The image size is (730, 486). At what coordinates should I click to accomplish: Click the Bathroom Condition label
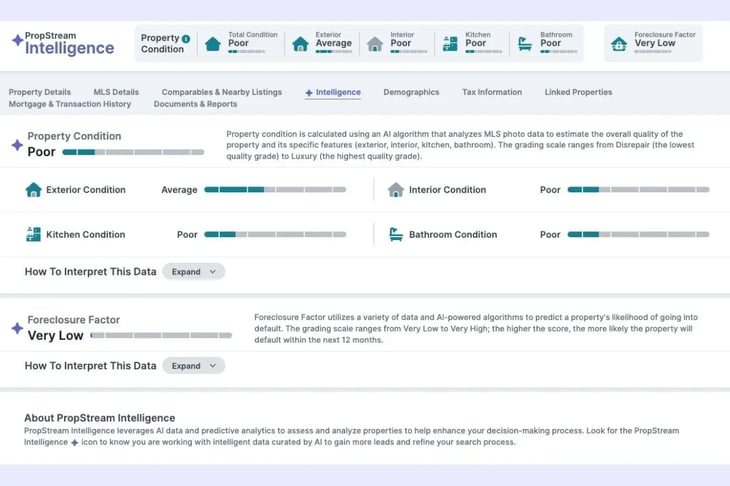coord(453,235)
